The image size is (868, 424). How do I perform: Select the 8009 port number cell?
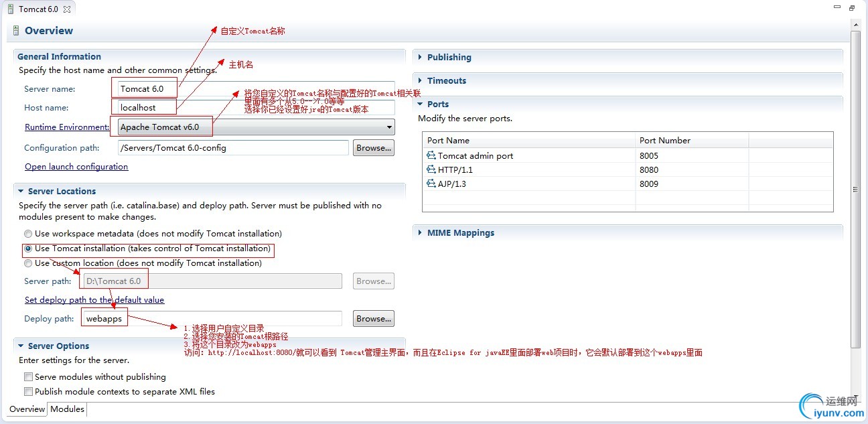click(x=692, y=184)
